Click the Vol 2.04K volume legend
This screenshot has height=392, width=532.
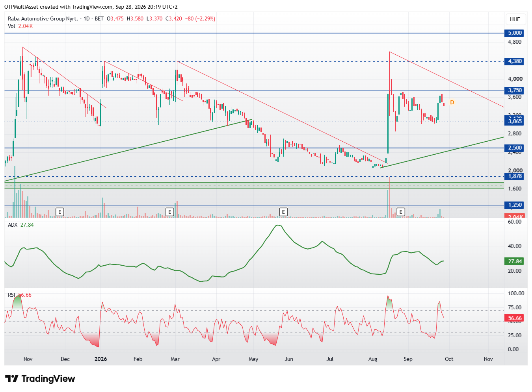tap(20, 26)
